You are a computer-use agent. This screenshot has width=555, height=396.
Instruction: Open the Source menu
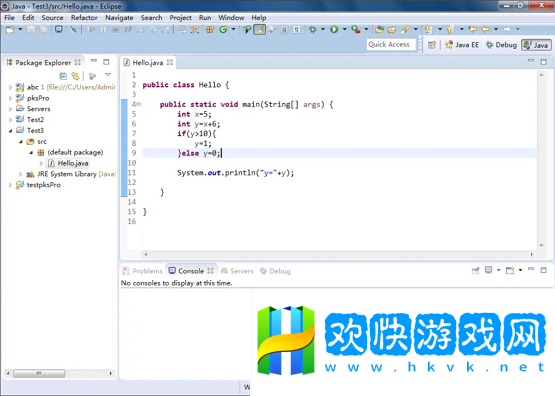click(x=52, y=18)
